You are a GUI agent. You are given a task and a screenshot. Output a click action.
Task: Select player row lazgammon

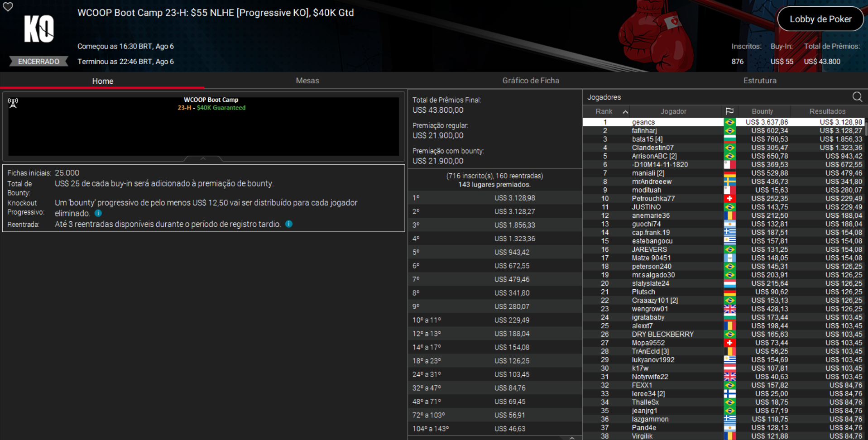pos(724,419)
